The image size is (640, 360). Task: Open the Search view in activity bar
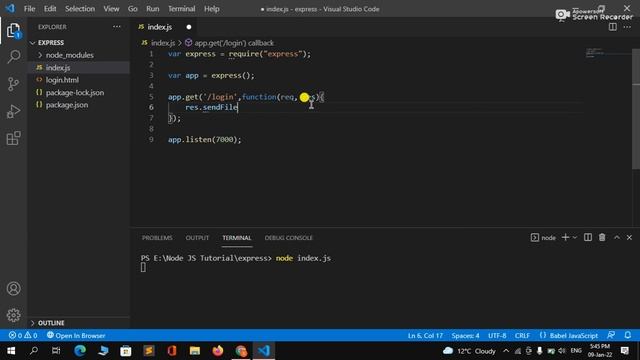[13, 56]
